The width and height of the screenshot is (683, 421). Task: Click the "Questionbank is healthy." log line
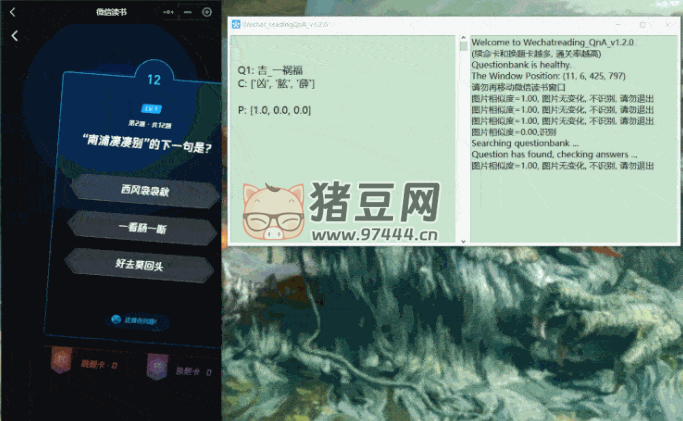(521, 65)
